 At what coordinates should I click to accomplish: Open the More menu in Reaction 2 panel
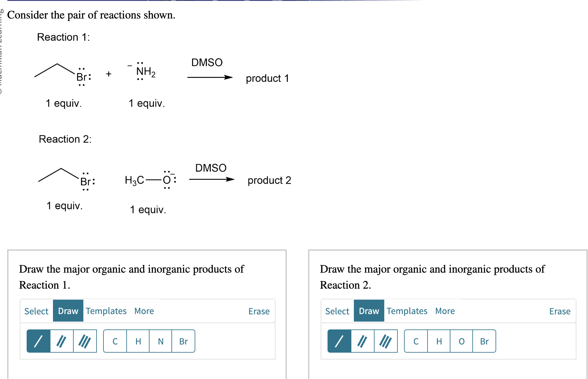coord(444,311)
